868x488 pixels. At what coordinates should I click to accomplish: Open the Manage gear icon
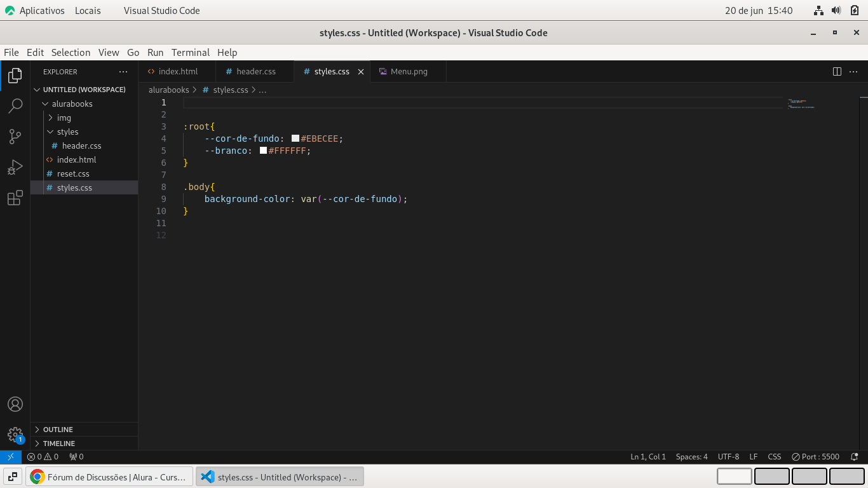(x=15, y=435)
